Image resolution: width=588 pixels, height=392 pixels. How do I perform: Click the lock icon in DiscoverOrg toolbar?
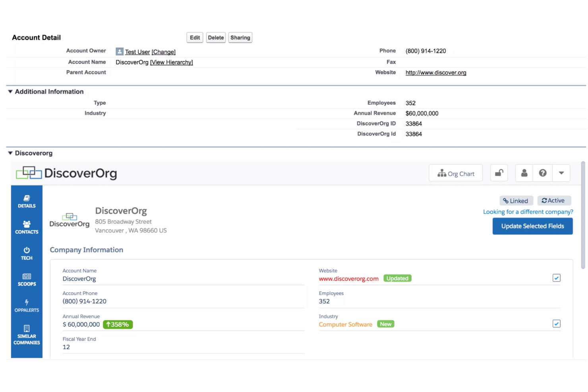pos(499,173)
